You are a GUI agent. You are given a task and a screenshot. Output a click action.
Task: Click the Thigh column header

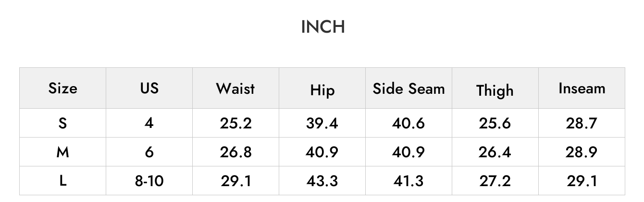pyautogui.click(x=495, y=90)
